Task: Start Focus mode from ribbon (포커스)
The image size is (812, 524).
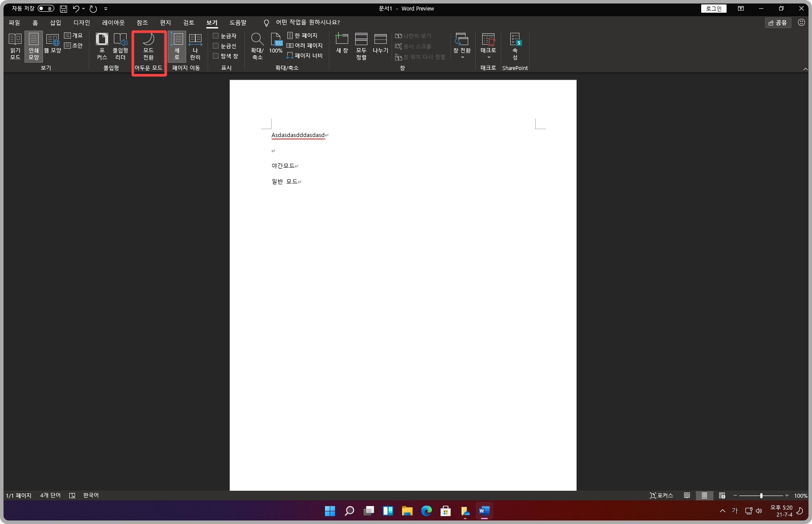Action: click(x=102, y=46)
